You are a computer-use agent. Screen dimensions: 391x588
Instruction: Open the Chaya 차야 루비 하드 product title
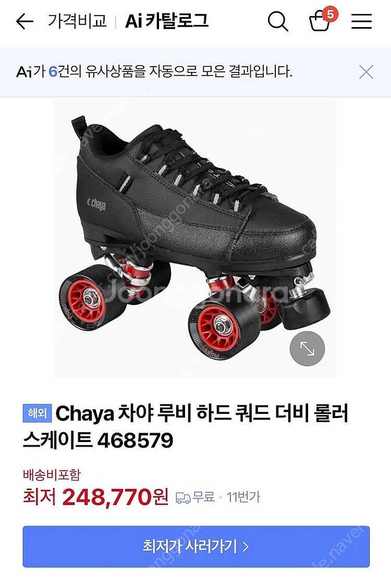tap(186, 426)
